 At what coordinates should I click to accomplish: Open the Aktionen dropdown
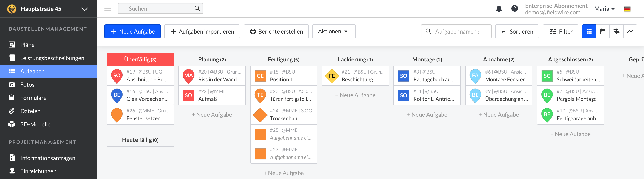click(x=334, y=31)
